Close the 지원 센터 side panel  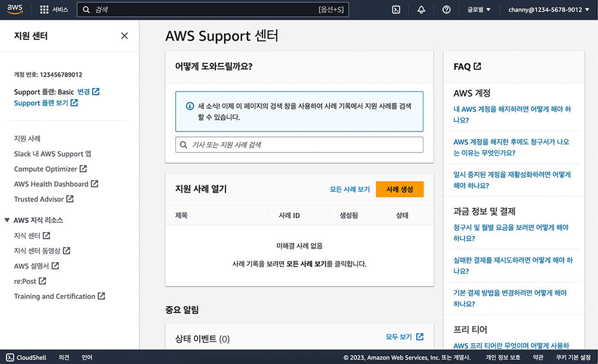pos(124,36)
